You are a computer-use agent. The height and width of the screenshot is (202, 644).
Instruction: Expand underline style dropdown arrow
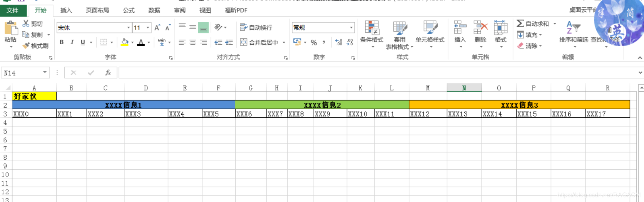[91, 42]
